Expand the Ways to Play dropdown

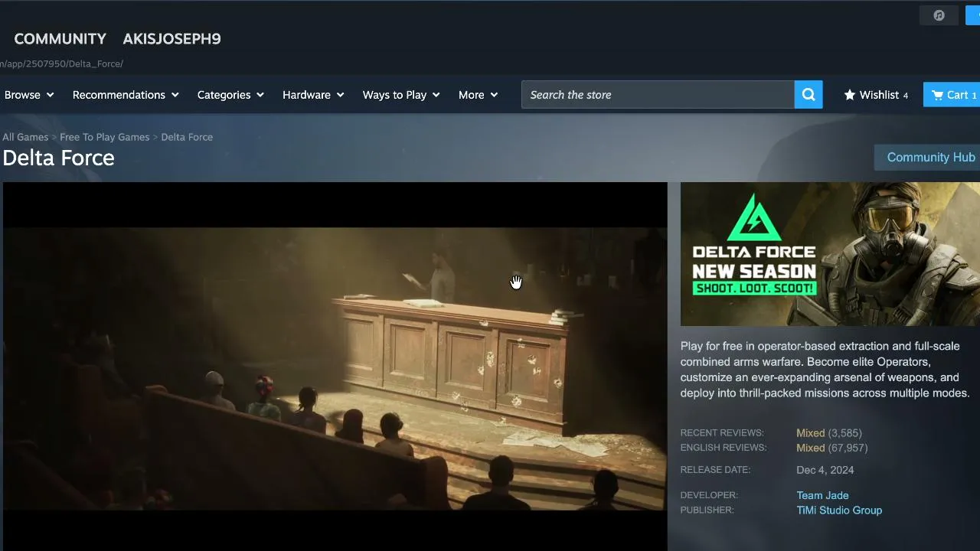401,95
